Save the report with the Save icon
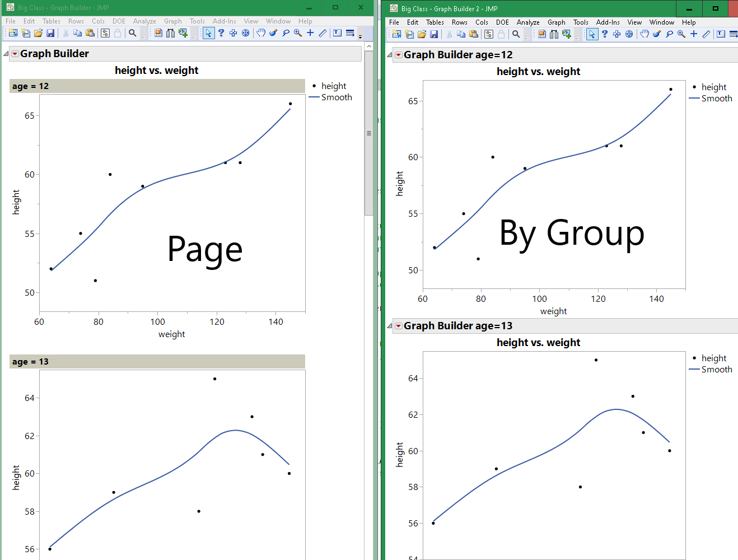Image resolution: width=738 pixels, height=560 pixels. [x=50, y=32]
